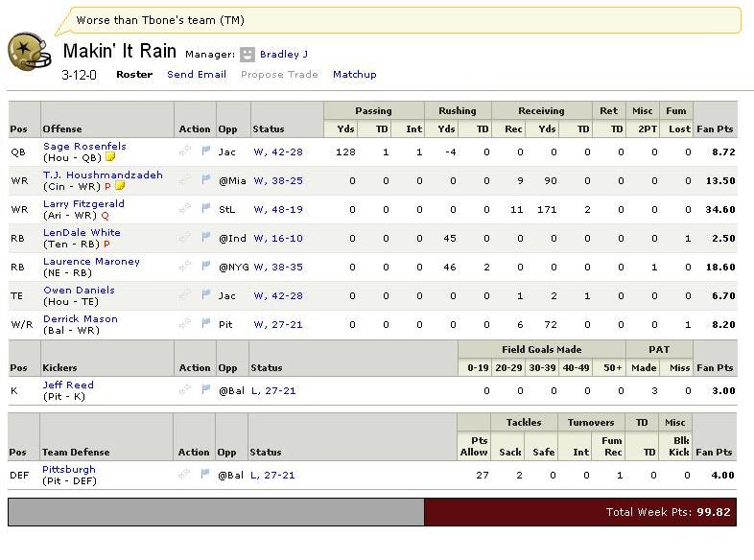This screenshot has width=754, height=560.
Task: Select the Roster tab
Action: click(x=134, y=75)
